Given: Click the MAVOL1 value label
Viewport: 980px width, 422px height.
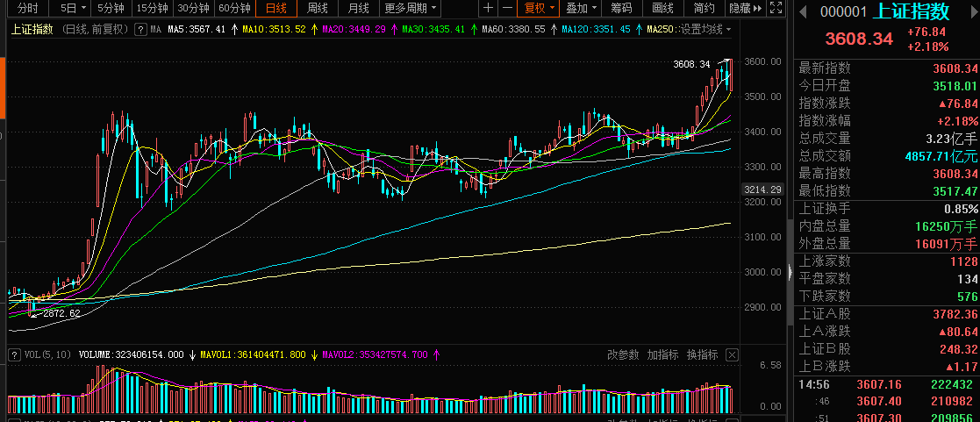Looking at the screenshot, I should click(254, 354).
